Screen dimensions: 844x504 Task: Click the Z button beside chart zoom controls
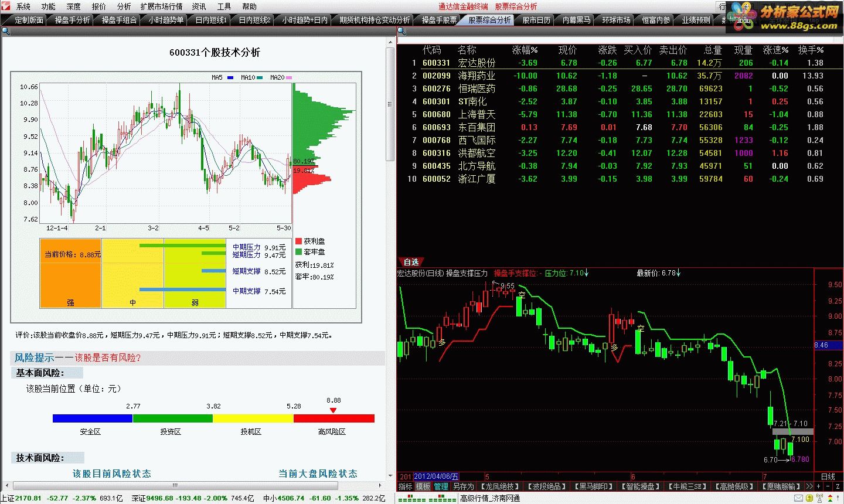point(838,486)
